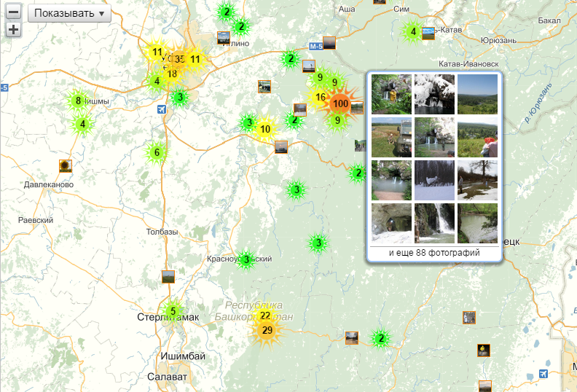Open the Показывать dropdown

[x=69, y=13]
